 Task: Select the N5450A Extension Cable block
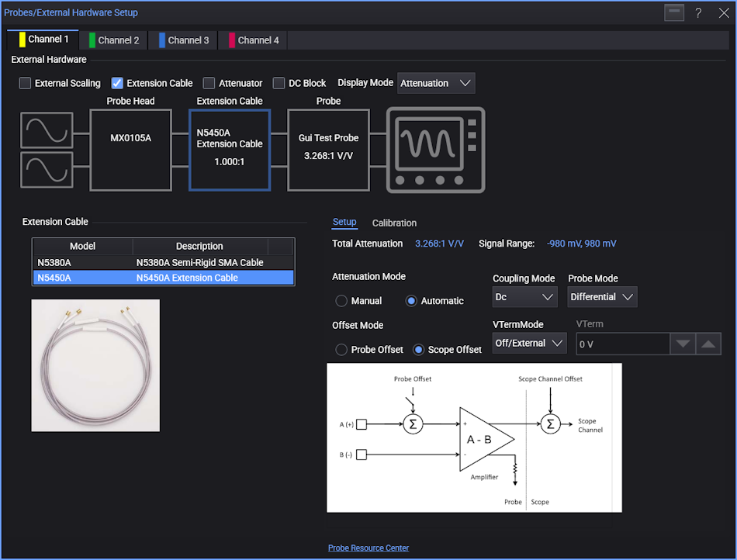(229, 150)
